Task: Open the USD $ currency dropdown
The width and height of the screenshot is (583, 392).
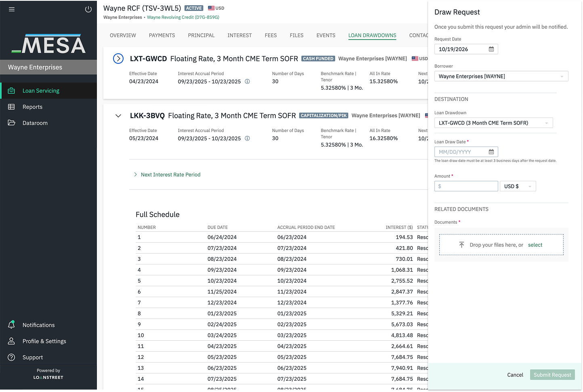Action: coord(518,187)
